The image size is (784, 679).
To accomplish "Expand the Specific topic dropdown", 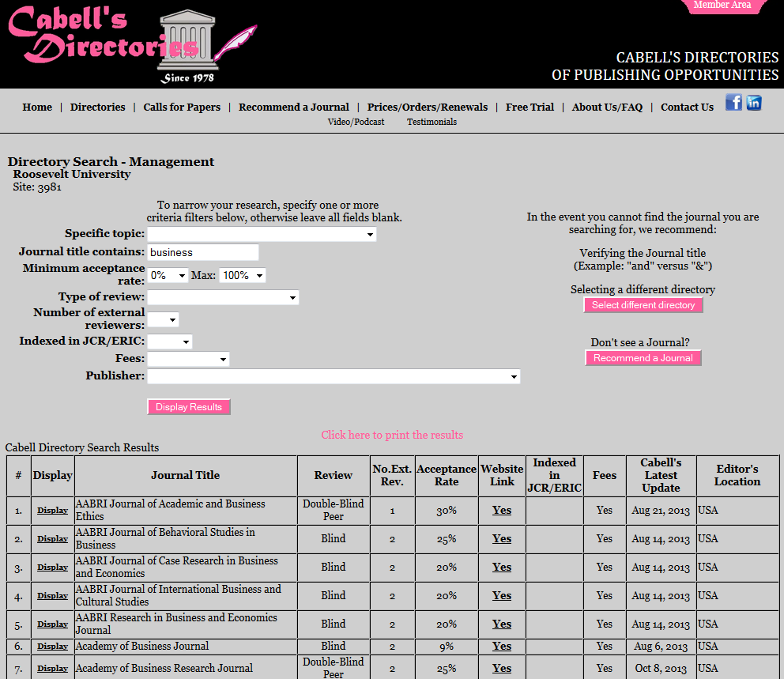I will (262, 234).
